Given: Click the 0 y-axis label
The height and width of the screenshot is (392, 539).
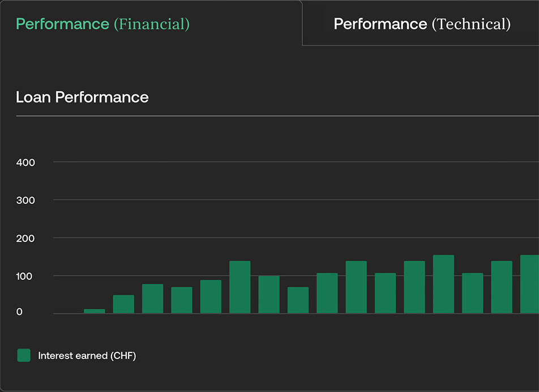Looking at the screenshot, I should (19, 312).
